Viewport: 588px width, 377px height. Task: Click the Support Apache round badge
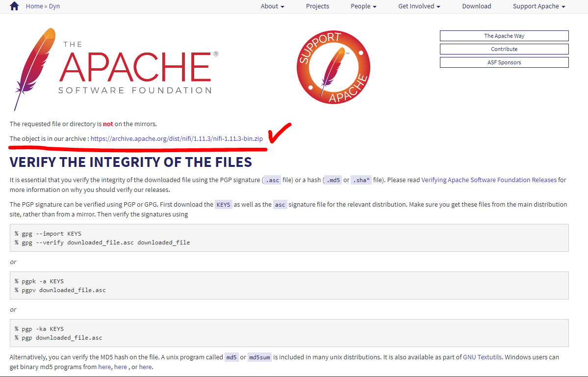(333, 67)
